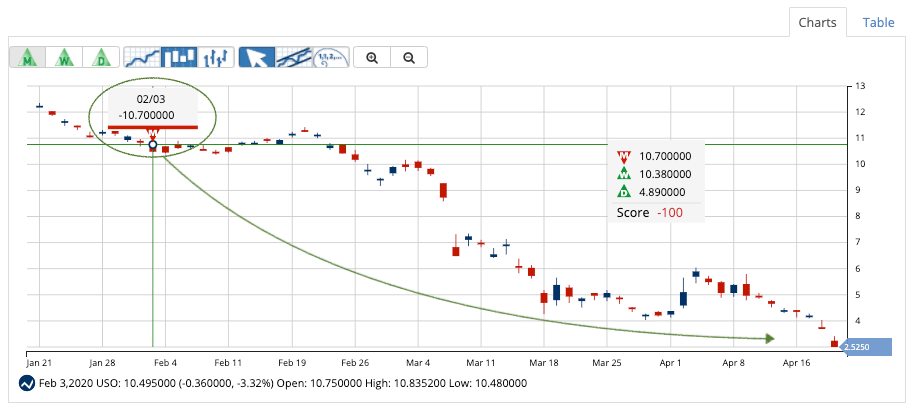Open the Charts tab
The width and height of the screenshot is (916, 411).
tap(817, 23)
